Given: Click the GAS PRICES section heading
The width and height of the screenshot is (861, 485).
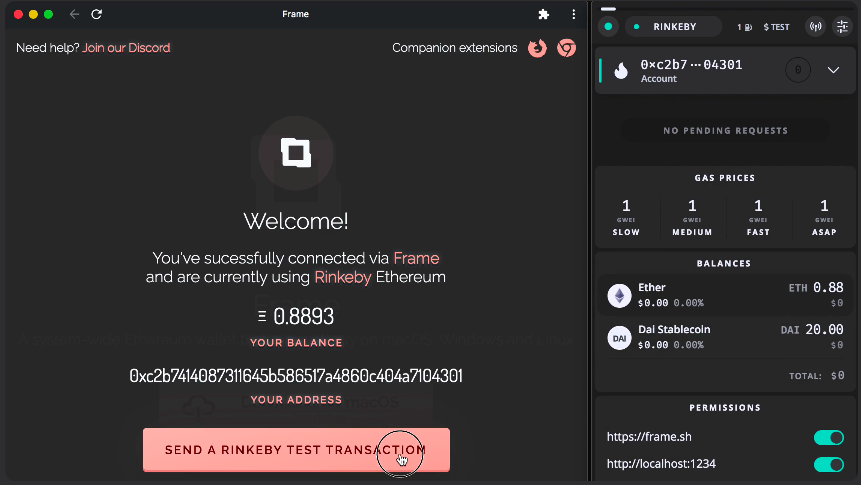Looking at the screenshot, I should click(x=725, y=178).
